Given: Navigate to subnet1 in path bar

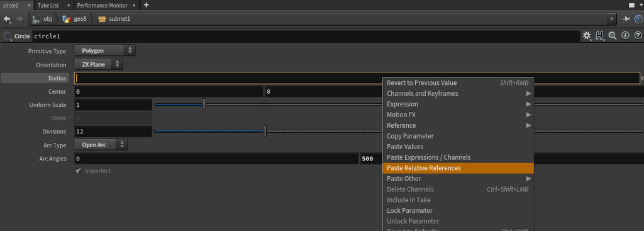Looking at the screenshot, I should click(119, 19).
